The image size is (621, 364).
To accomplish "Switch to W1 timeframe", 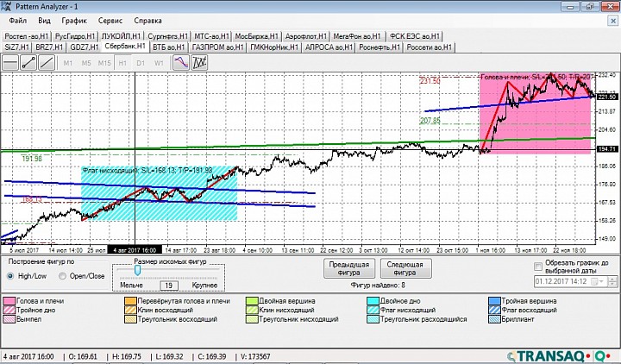I will tap(159, 63).
